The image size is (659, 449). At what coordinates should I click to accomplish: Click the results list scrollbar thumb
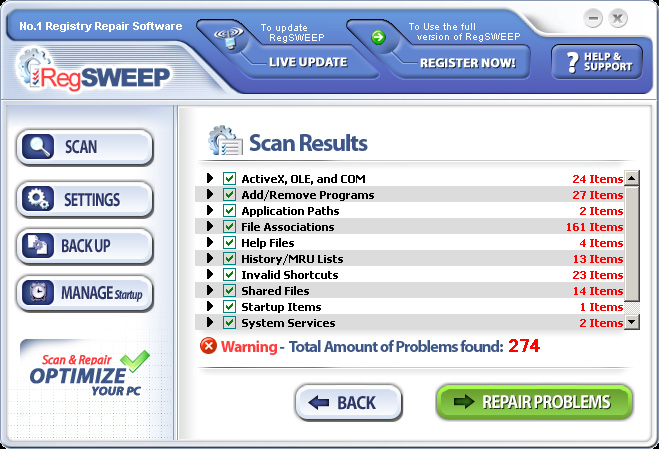(632, 243)
